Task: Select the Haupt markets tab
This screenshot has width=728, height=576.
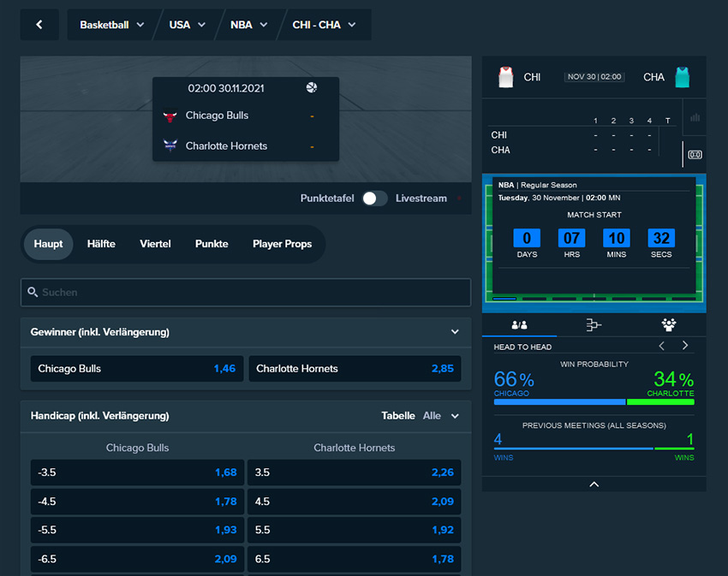Action: tap(48, 244)
